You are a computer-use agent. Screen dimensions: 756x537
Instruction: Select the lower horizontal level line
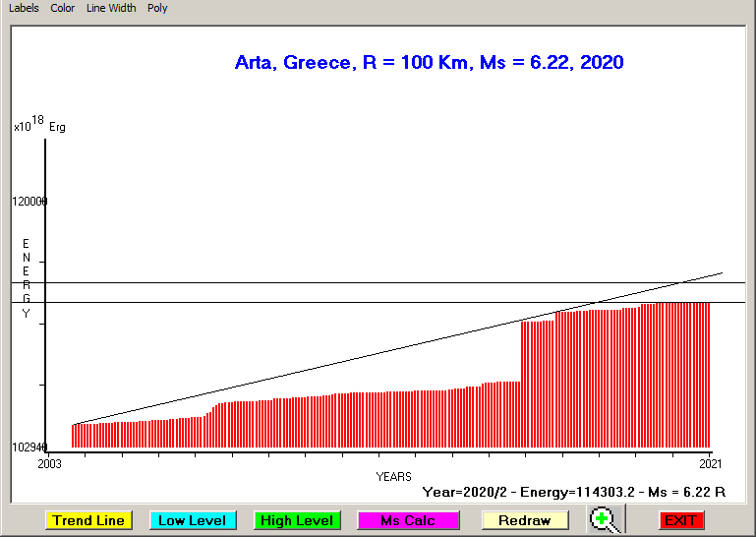click(x=295, y=302)
